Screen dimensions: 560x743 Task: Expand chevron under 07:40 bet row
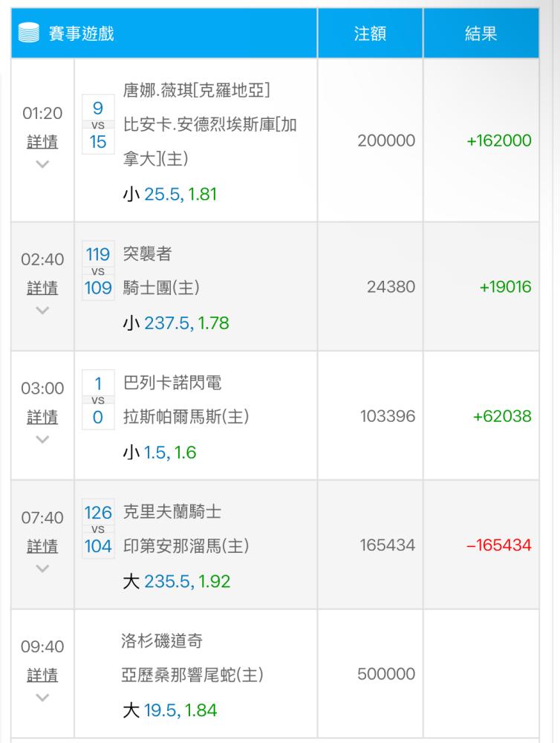(x=42, y=569)
